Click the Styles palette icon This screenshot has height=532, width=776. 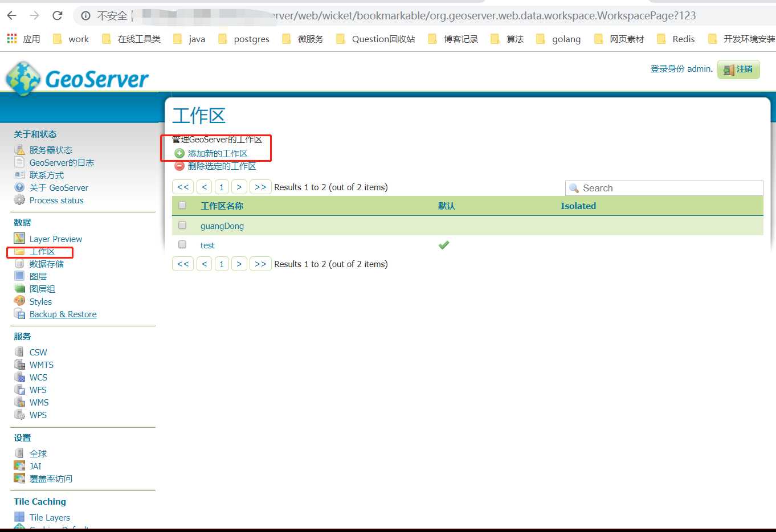[19, 301]
